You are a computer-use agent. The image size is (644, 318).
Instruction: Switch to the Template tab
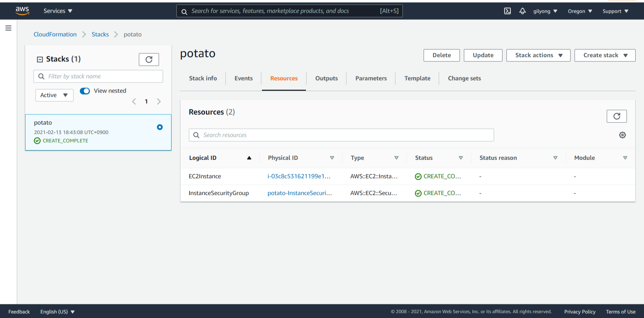pyautogui.click(x=417, y=78)
